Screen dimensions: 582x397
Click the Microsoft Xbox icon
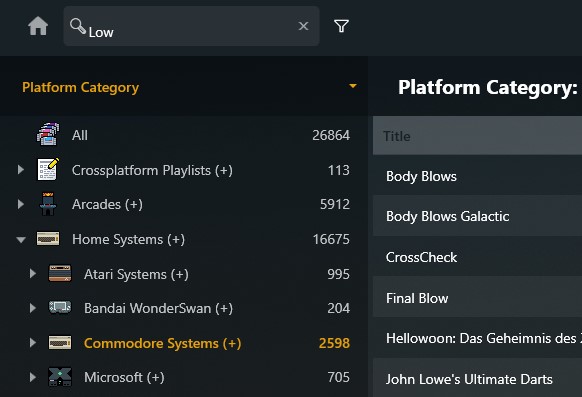point(60,377)
